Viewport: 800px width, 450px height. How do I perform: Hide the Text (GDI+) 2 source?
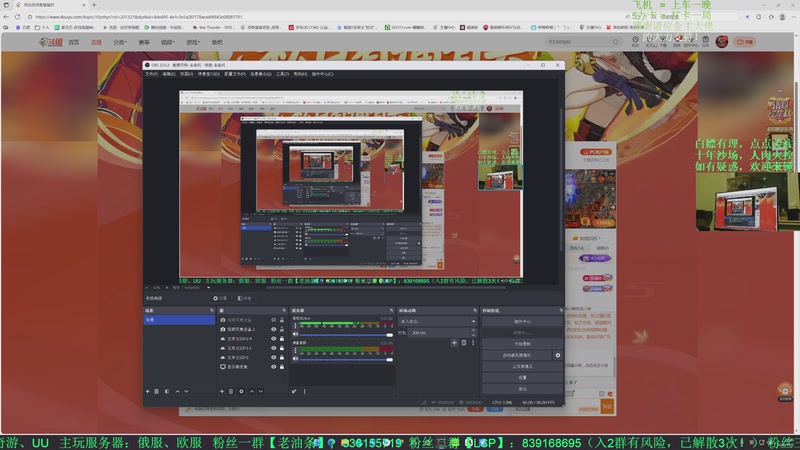point(273,348)
